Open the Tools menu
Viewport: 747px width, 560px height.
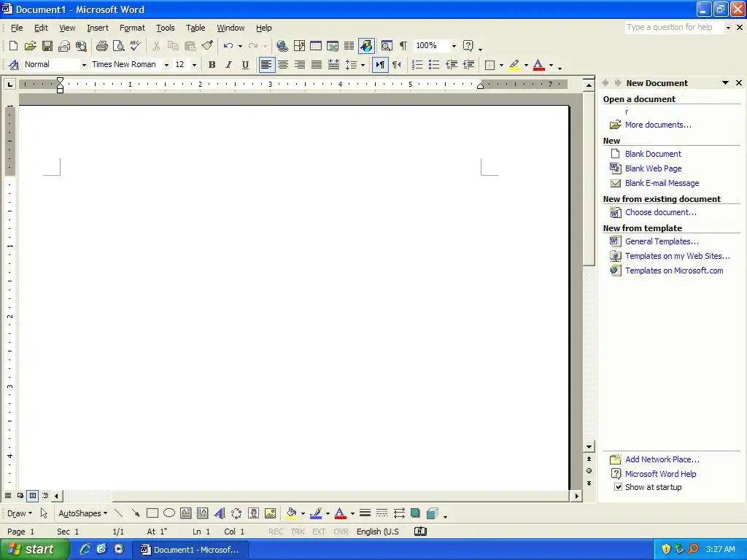[166, 28]
